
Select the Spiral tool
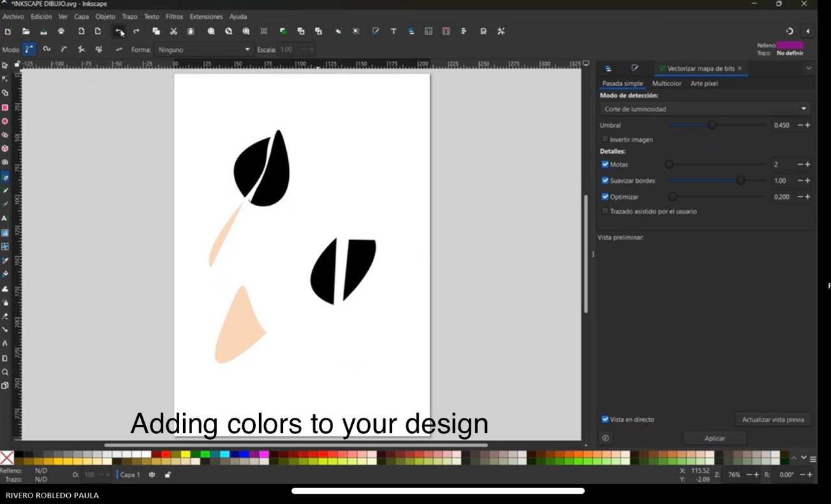(5, 163)
